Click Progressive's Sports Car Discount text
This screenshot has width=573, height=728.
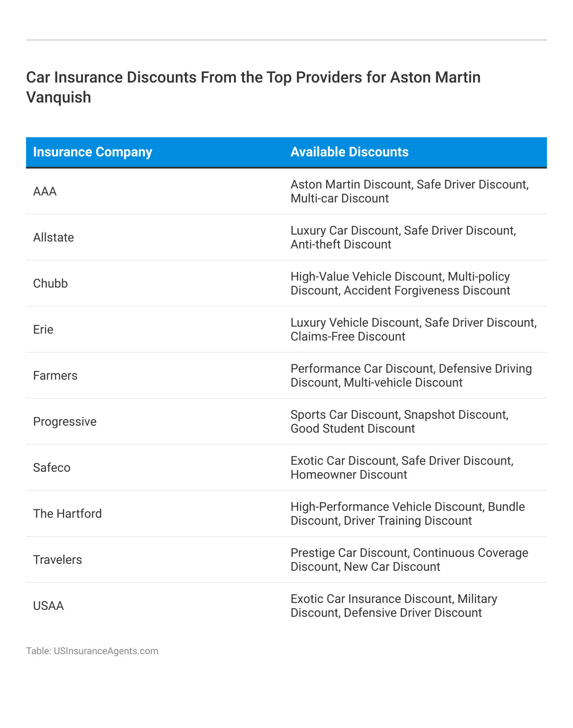(345, 415)
